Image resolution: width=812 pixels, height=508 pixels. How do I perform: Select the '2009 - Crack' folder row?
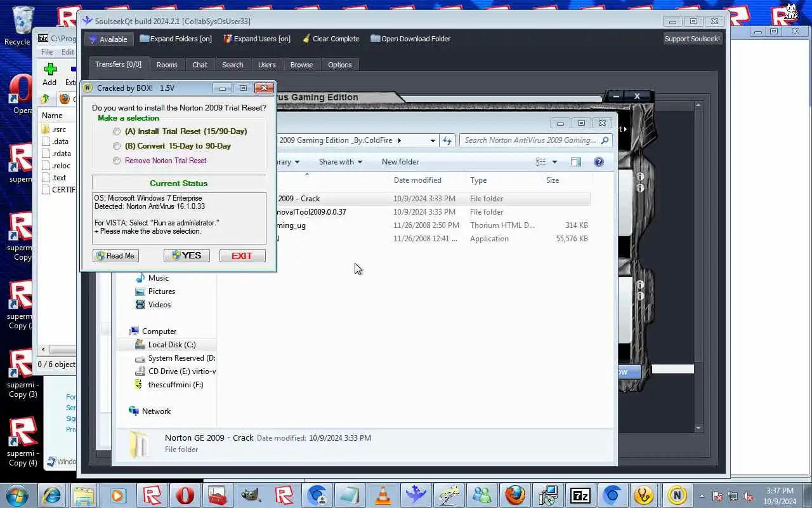(433, 199)
